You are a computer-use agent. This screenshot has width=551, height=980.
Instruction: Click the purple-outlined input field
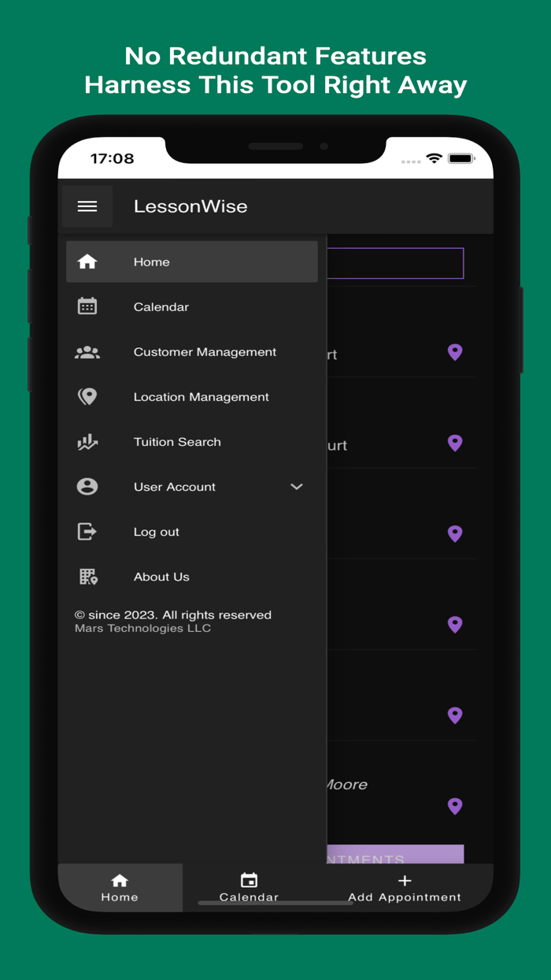(x=395, y=263)
